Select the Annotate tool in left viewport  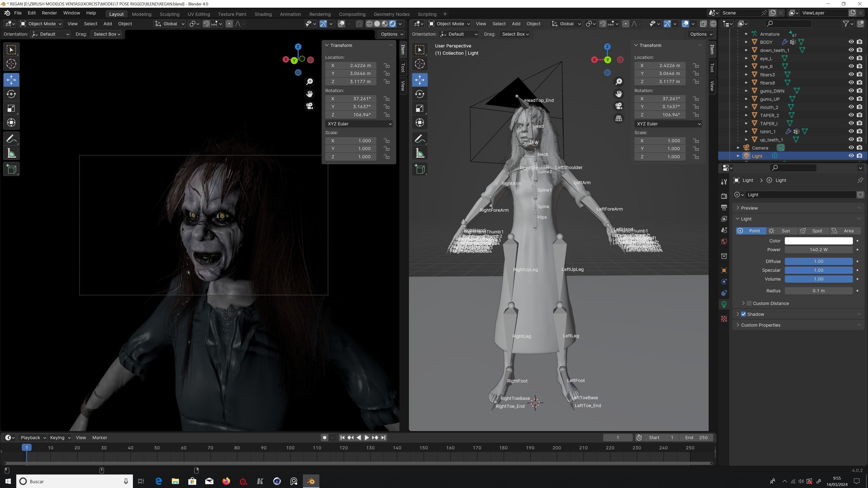(x=11, y=139)
